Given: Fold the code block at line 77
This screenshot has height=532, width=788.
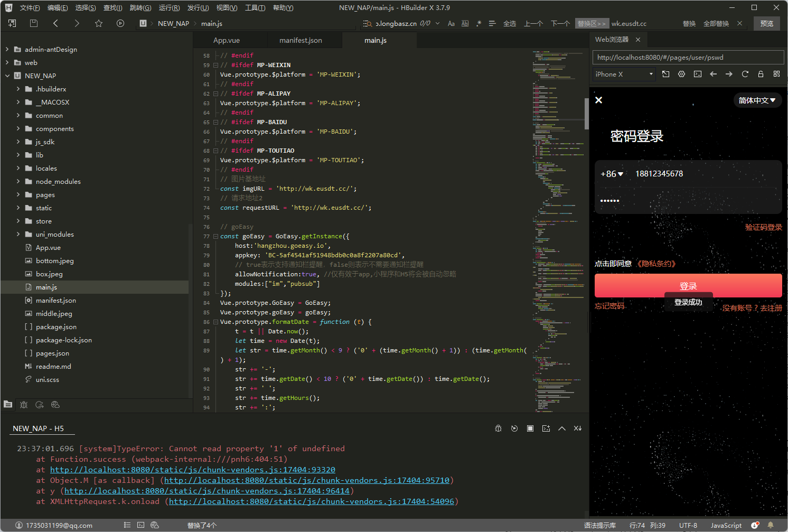Looking at the screenshot, I should [215, 236].
